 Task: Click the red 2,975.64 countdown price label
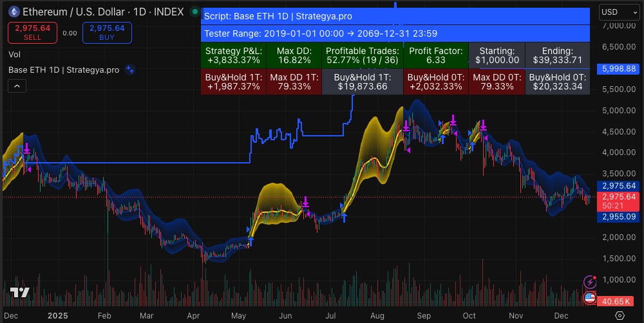(618, 201)
